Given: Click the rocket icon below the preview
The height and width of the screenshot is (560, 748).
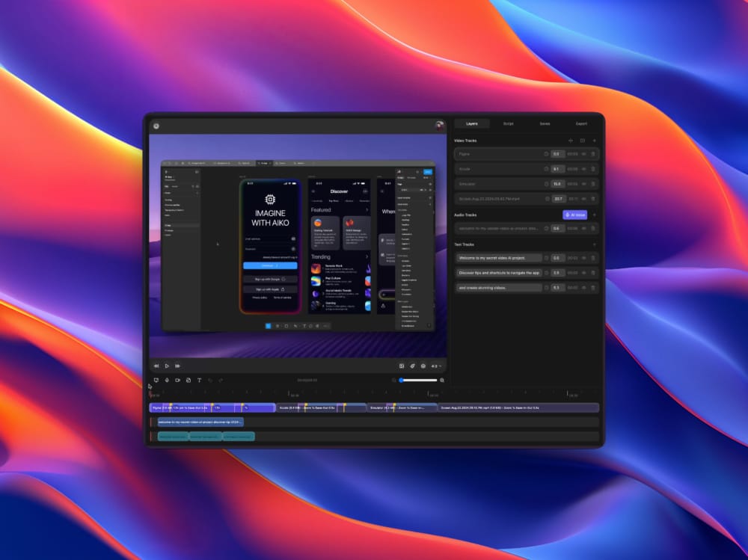Looking at the screenshot, I should (x=412, y=366).
